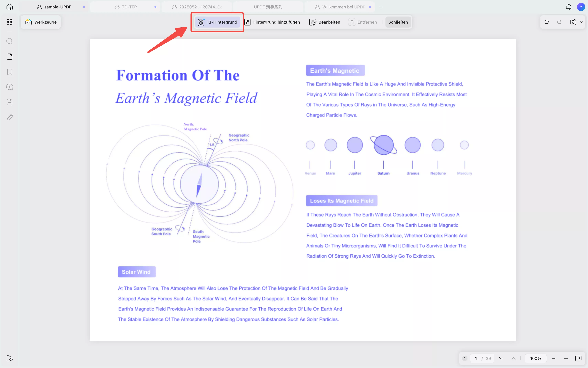
Task: Click the zoom in plus button
Action: coord(566,358)
